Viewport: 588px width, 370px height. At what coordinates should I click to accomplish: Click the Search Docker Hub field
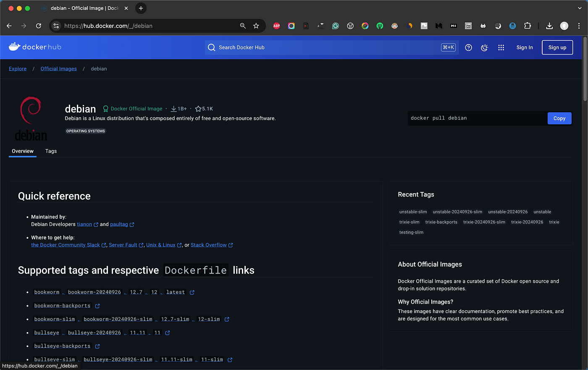332,47
